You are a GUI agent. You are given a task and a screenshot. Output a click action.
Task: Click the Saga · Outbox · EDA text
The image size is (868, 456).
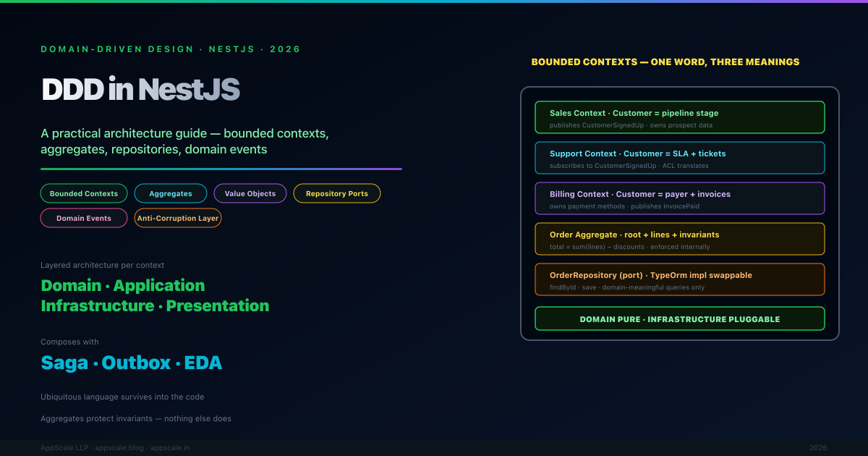(131, 363)
